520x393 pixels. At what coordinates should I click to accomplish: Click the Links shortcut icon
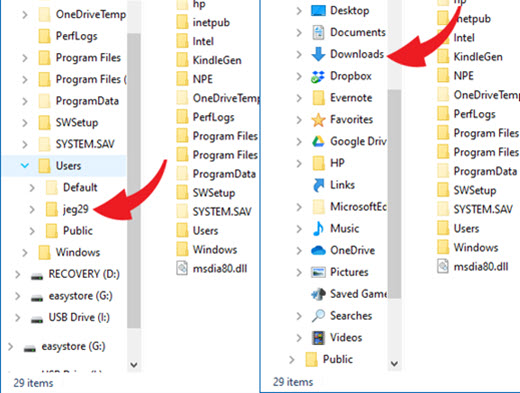pyautogui.click(x=318, y=185)
